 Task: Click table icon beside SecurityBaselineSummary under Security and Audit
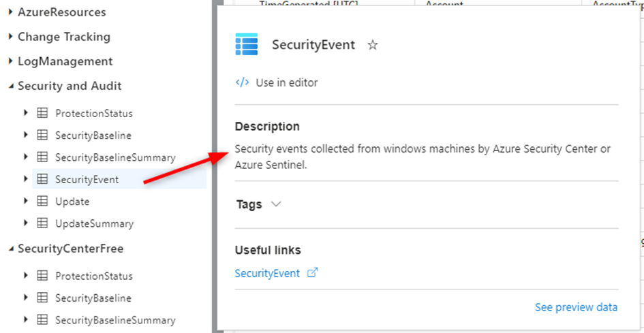coord(42,157)
